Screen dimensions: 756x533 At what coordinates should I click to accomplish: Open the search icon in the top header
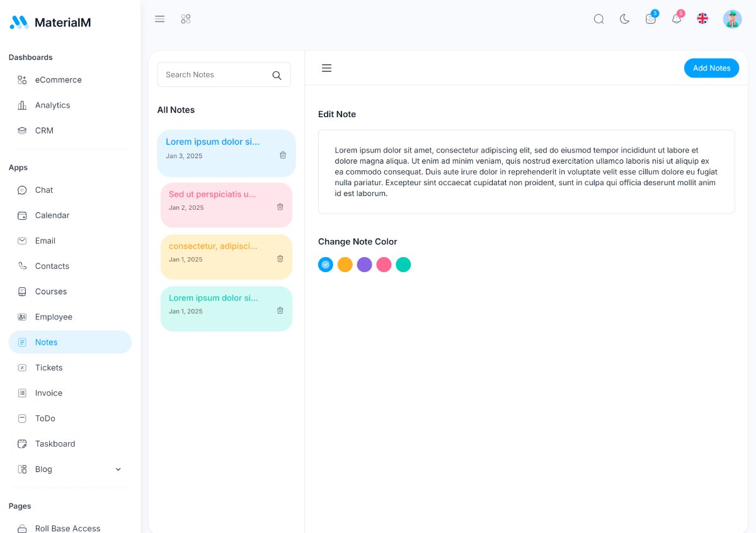click(598, 19)
